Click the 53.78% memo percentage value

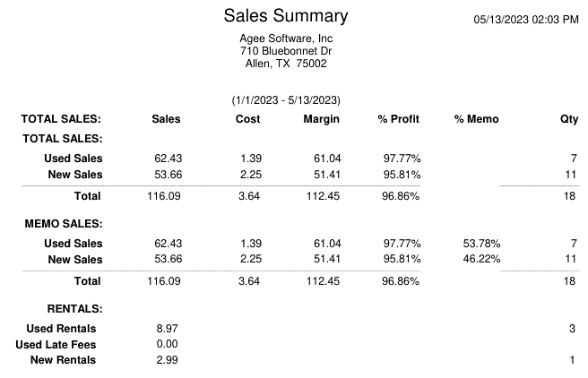pyautogui.click(x=481, y=244)
